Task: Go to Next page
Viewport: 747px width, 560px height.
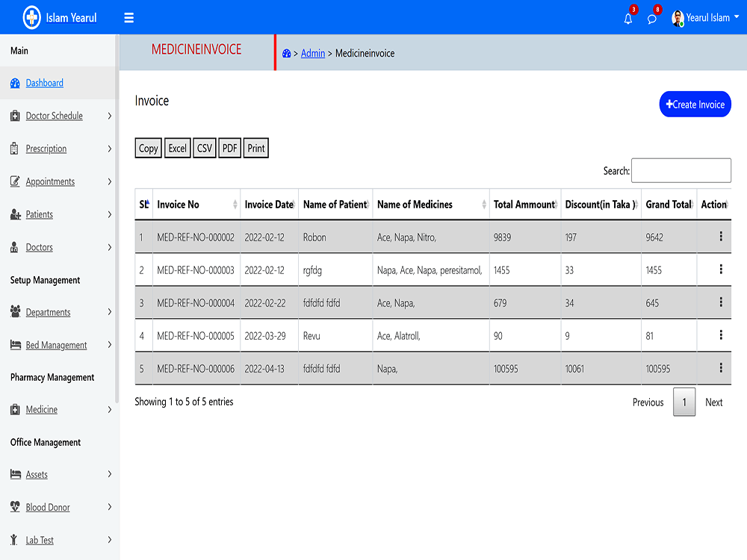Action: [x=713, y=402]
